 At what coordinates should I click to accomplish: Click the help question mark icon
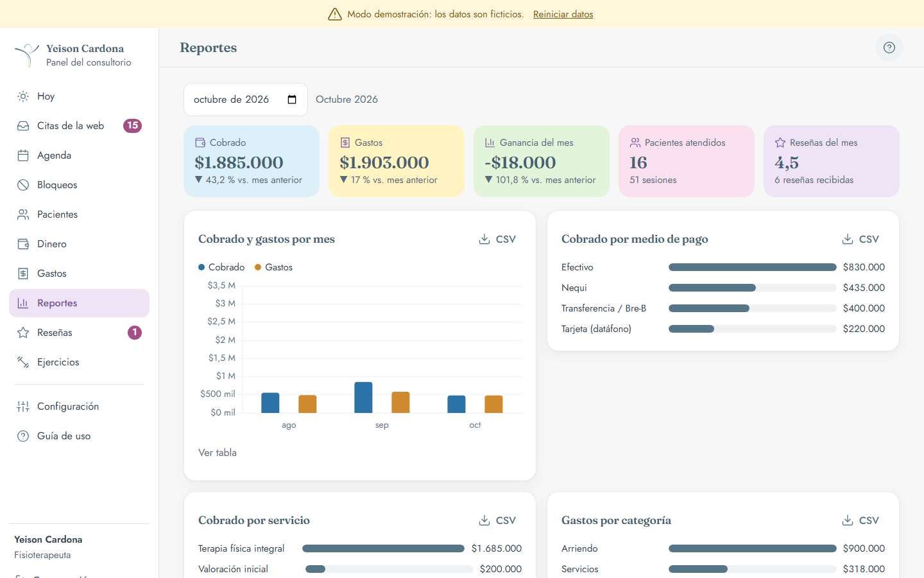pyautogui.click(x=889, y=48)
